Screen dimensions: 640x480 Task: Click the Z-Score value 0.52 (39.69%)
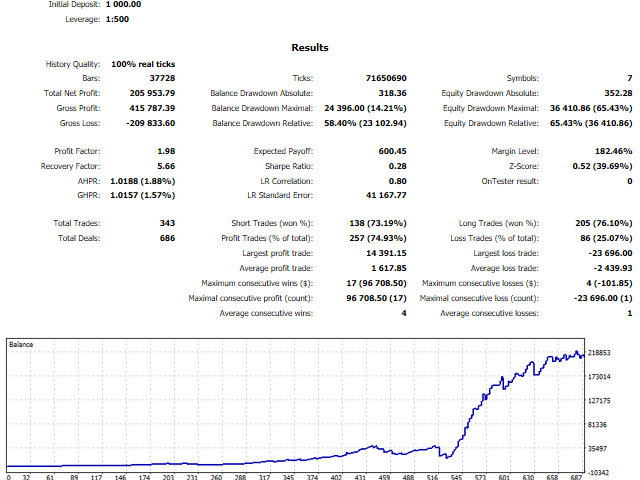(595, 167)
